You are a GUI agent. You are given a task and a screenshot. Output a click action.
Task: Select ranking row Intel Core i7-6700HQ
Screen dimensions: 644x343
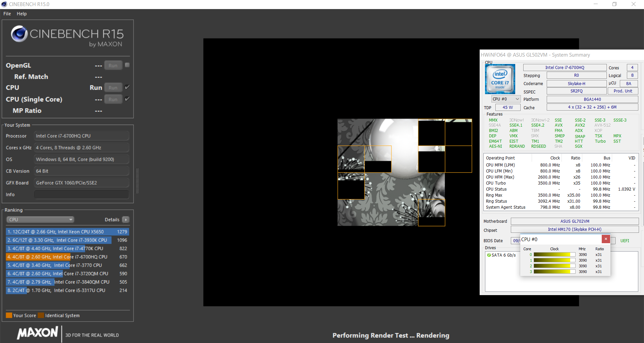coord(67,257)
